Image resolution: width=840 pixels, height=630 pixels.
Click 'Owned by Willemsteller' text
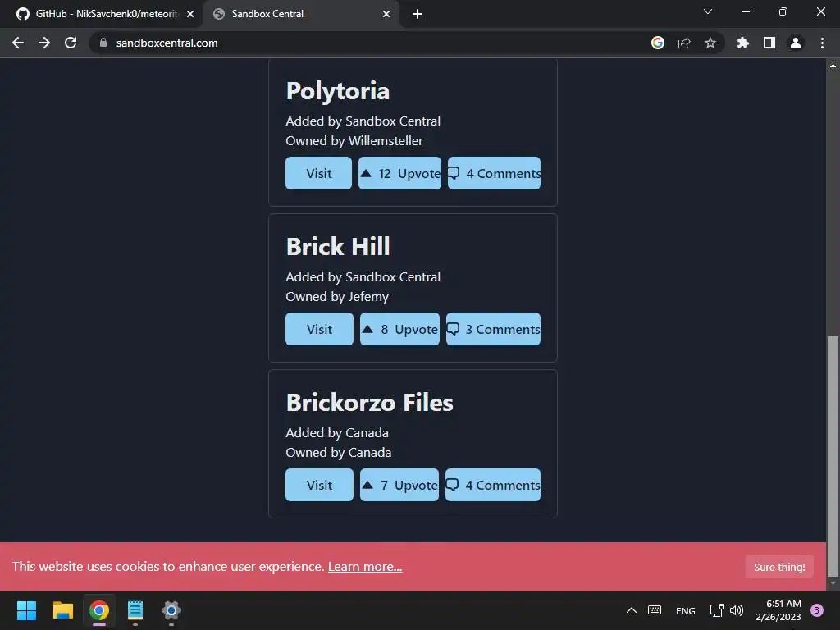[x=354, y=141]
